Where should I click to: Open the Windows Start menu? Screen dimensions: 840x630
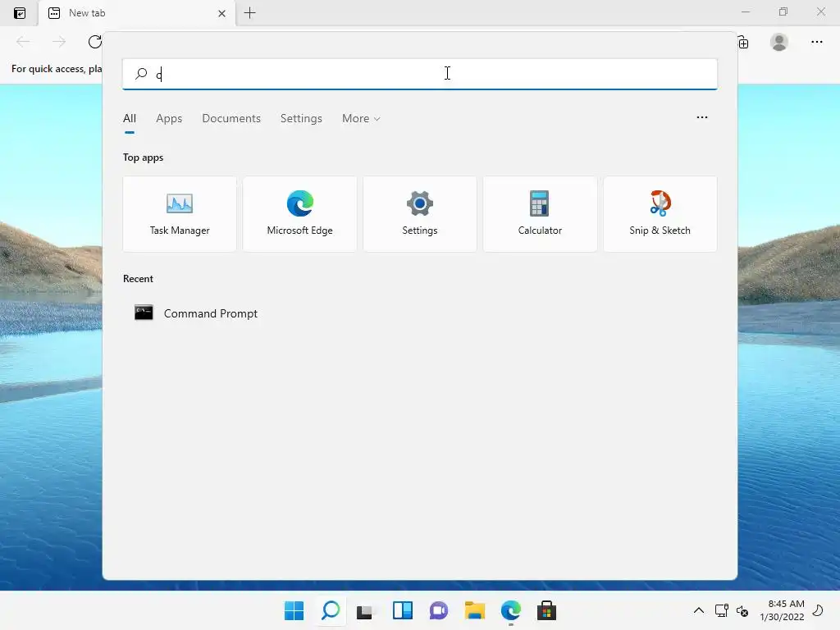[294, 610]
